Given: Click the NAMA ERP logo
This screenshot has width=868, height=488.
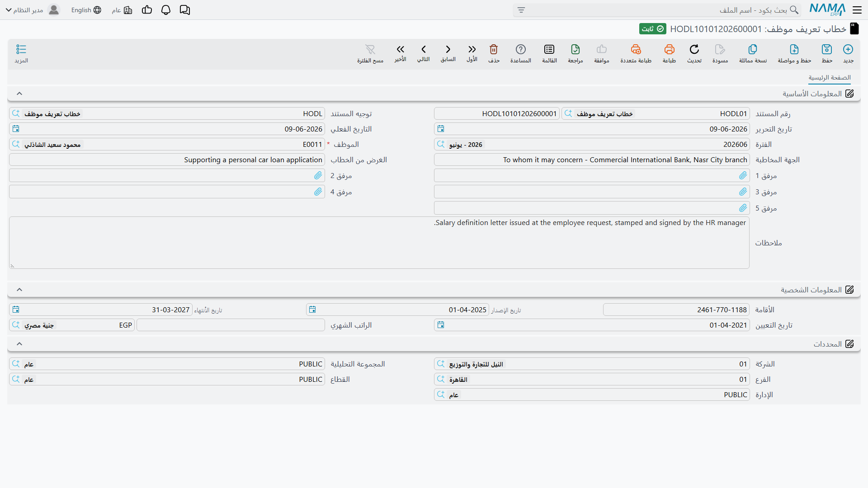Looking at the screenshot, I should tap(827, 9).
